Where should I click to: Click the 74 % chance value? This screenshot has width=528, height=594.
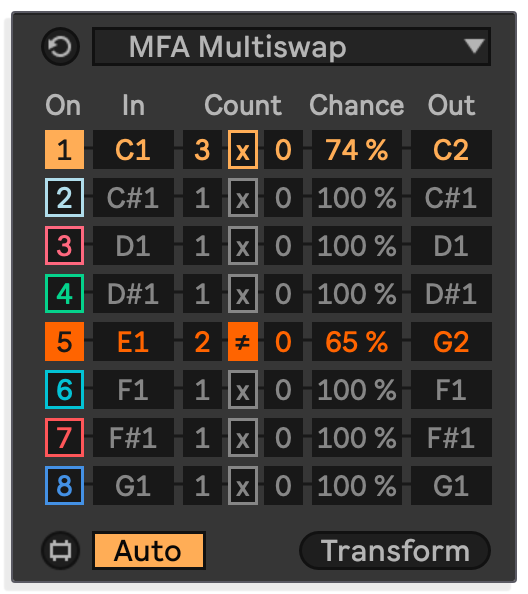point(357,150)
